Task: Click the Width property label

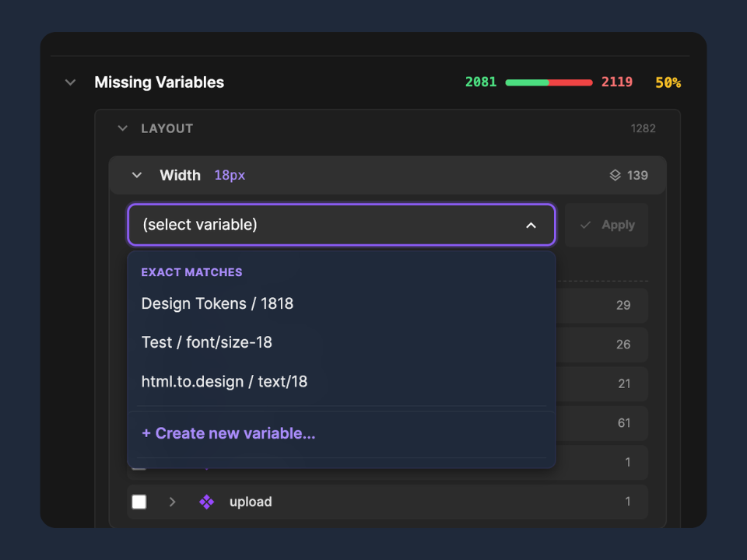Action: [180, 175]
